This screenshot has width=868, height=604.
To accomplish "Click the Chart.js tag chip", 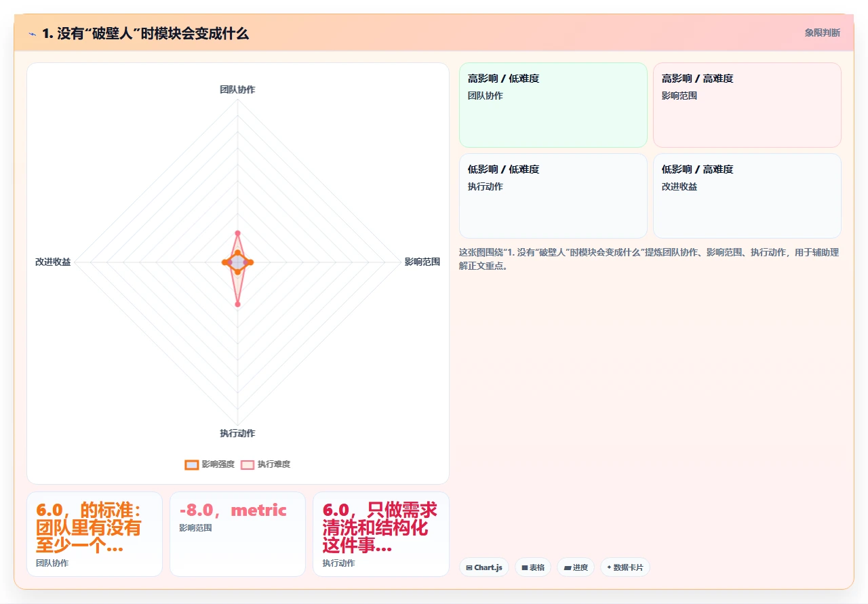I will [484, 567].
